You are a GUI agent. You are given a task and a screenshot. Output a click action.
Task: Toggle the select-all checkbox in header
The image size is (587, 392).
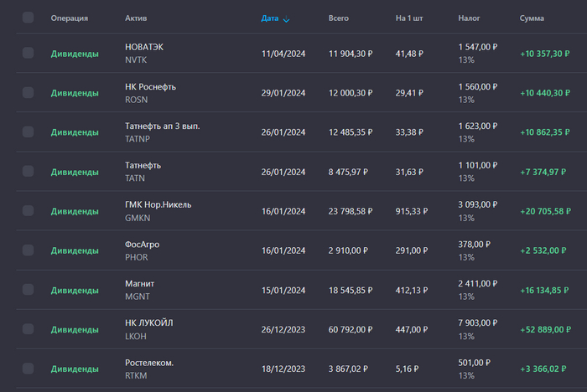29,18
